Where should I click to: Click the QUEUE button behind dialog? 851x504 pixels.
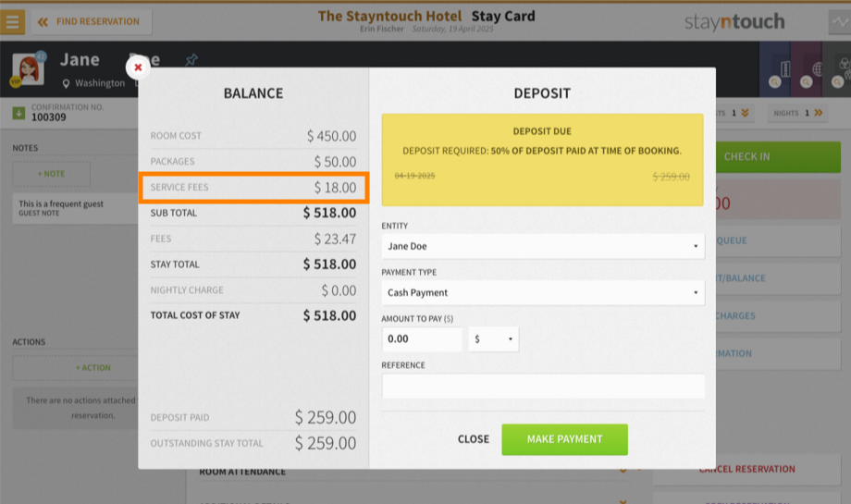point(778,240)
